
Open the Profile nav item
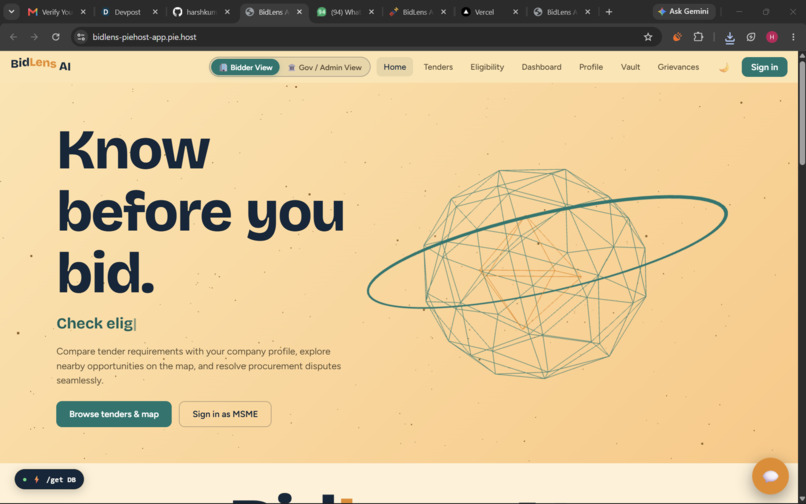591,67
